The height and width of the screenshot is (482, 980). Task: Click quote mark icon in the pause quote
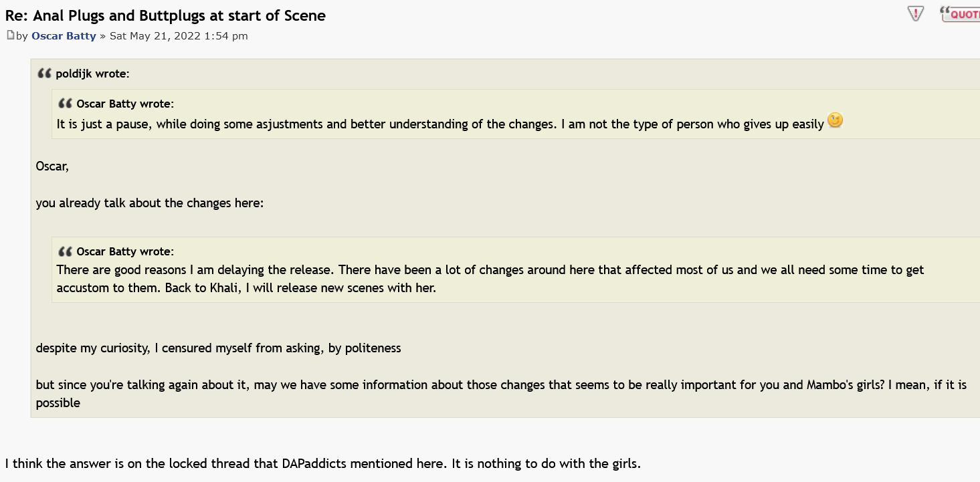tap(66, 104)
